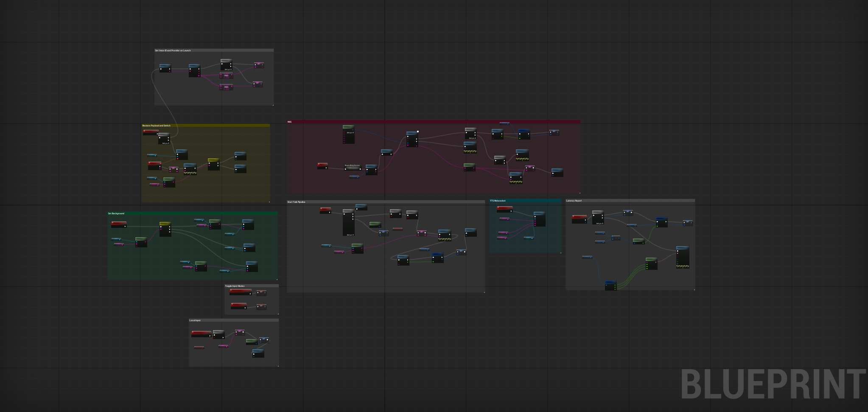Select the tall green node at top of RAG
This screenshot has height=412, width=868.
click(348, 134)
